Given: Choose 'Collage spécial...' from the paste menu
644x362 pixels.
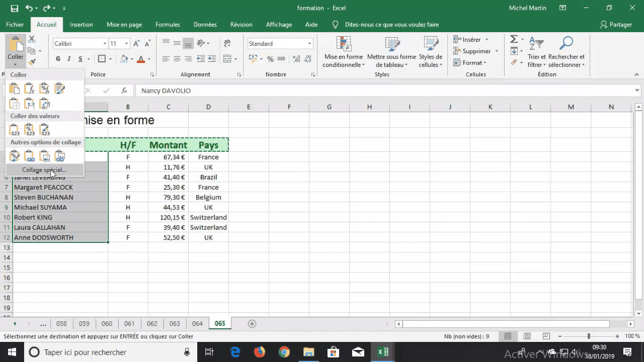Looking at the screenshot, I should (x=45, y=170).
